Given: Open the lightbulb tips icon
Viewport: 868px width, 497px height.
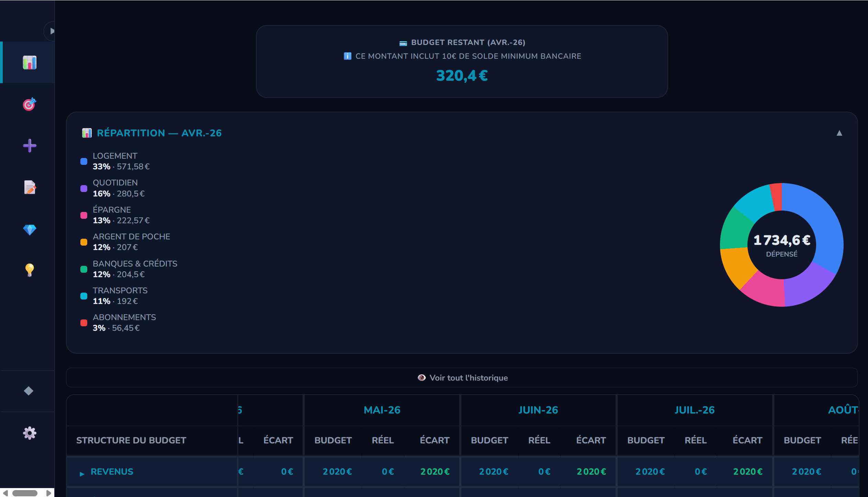Looking at the screenshot, I should pyautogui.click(x=29, y=270).
